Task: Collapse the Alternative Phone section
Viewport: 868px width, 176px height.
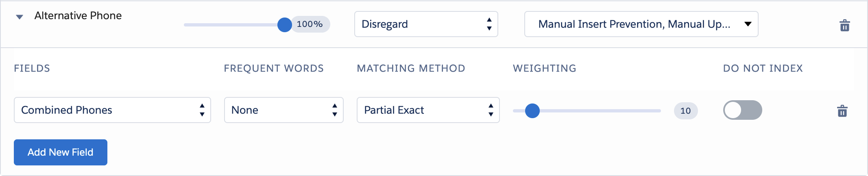Action: tap(19, 17)
